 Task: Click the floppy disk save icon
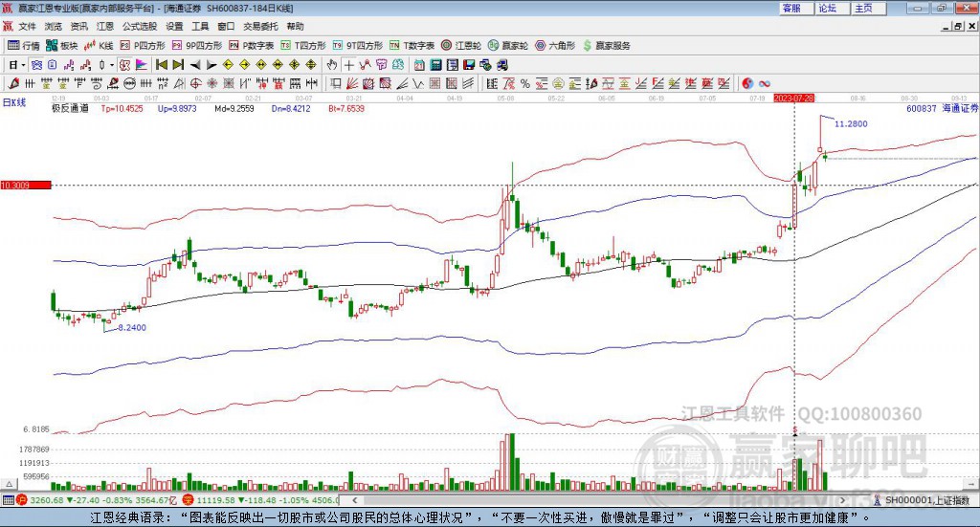(x=469, y=65)
